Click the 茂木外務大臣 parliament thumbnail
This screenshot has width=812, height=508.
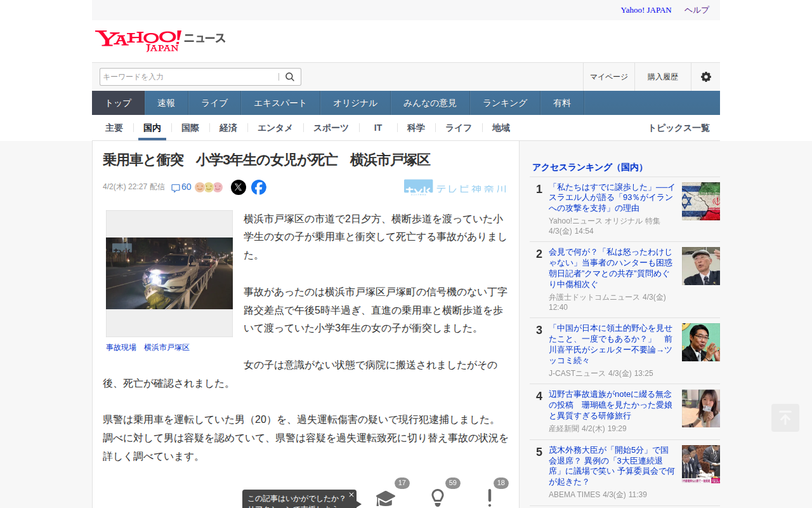(701, 464)
